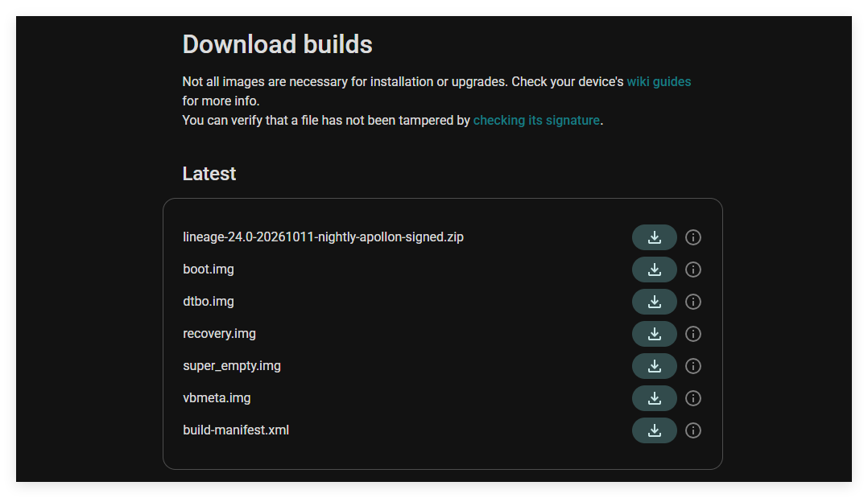The height and width of the screenshot is (498, 868).
Task: Open the wiki guides link
Action: click(659, 82)
